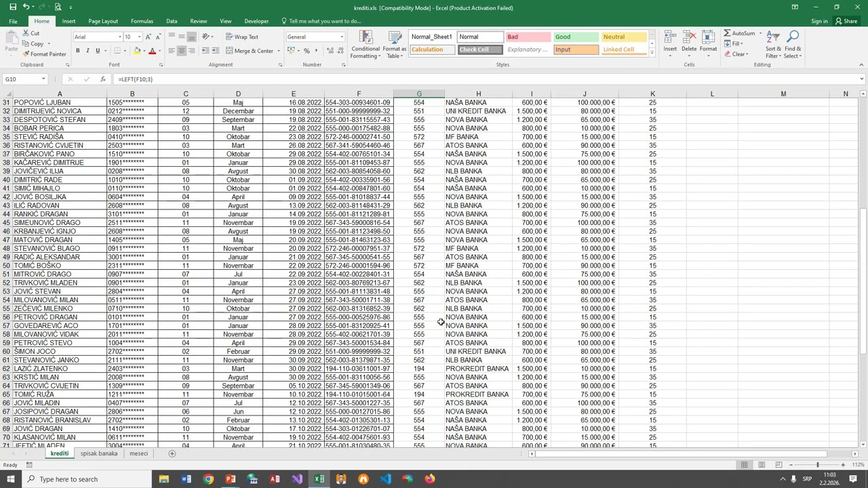This screenshot has width=868, height=488.
Task: Apply Percent Style format
Action: pyautogui.click(x=307, y=51)
